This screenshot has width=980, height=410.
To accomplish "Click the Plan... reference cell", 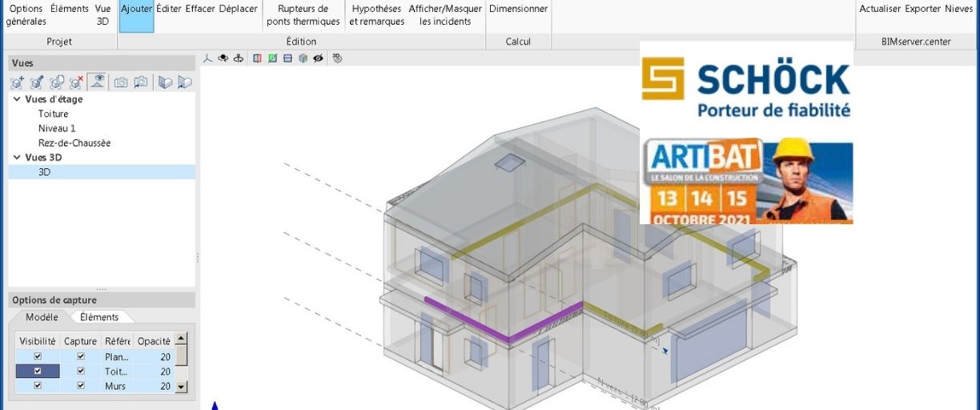I will click(x=117, y=356).
